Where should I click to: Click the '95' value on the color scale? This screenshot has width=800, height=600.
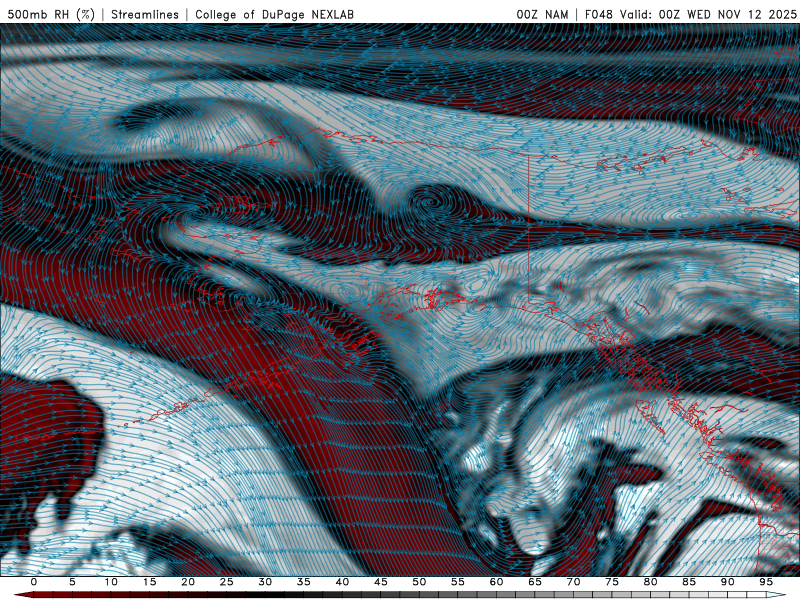(x=766, y=582)
